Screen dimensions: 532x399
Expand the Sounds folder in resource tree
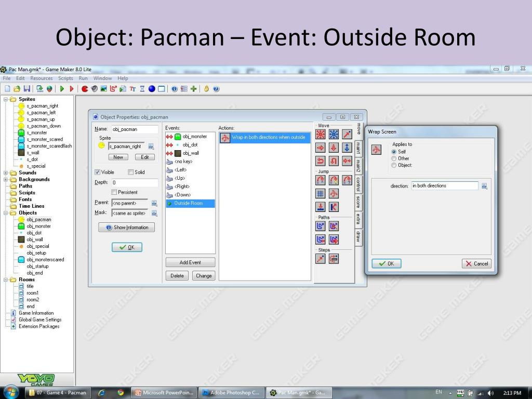(x=6, y=172)
